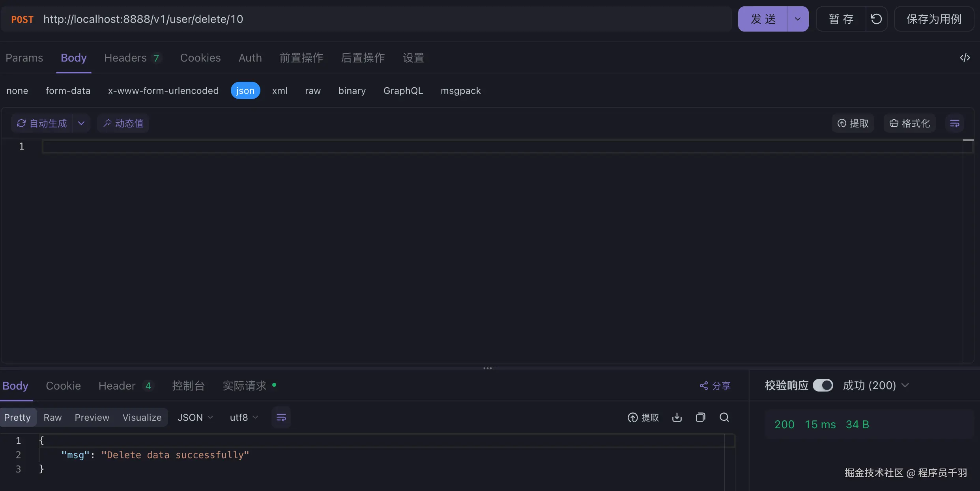980x491 pixels.
Task: Toggle the 校验响应 switch
Action: (x=823, y=385)
